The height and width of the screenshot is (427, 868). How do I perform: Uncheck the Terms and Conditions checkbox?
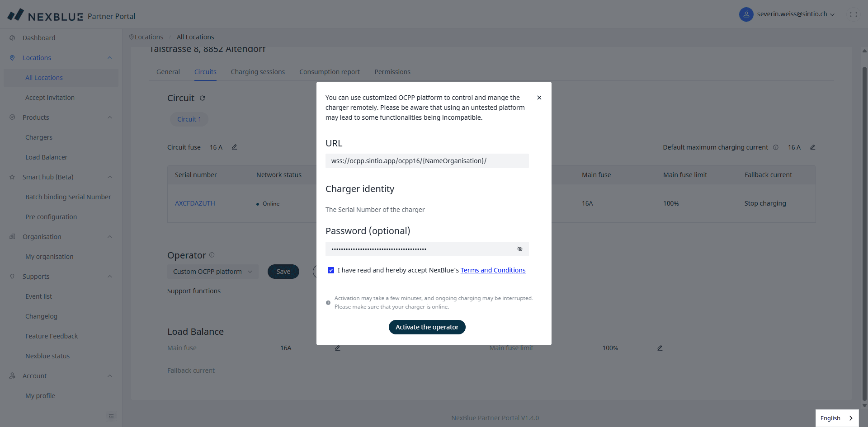pyautogui.click(x=331, y=270)
